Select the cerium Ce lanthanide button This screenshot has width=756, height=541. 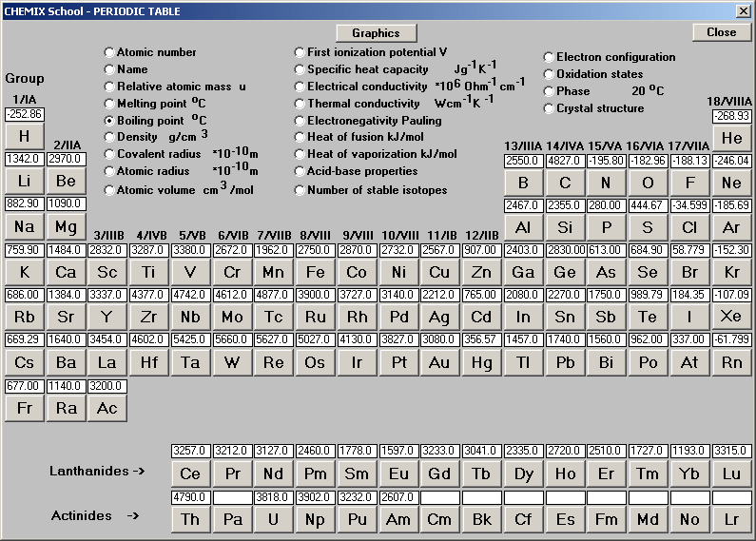click(190, 473)
